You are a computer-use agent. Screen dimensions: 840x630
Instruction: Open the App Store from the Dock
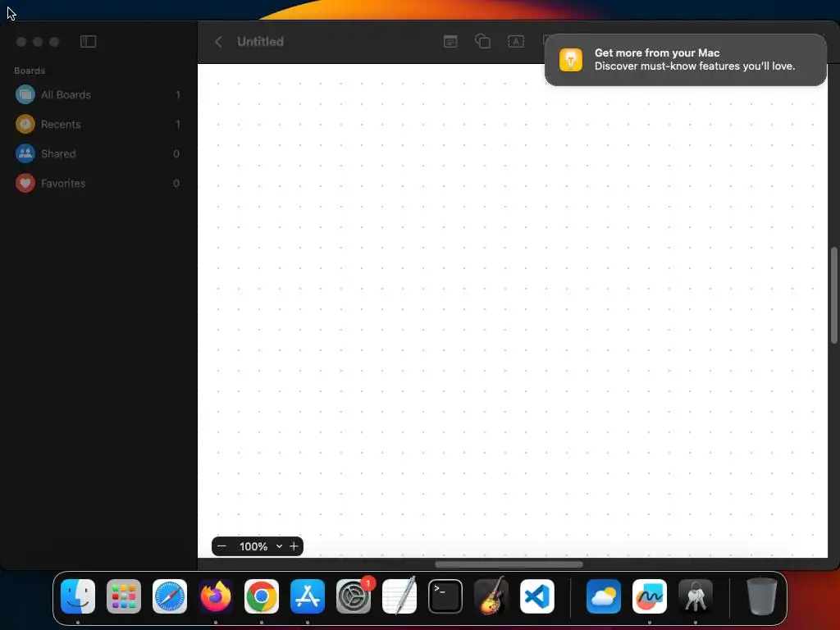[308, 596]
